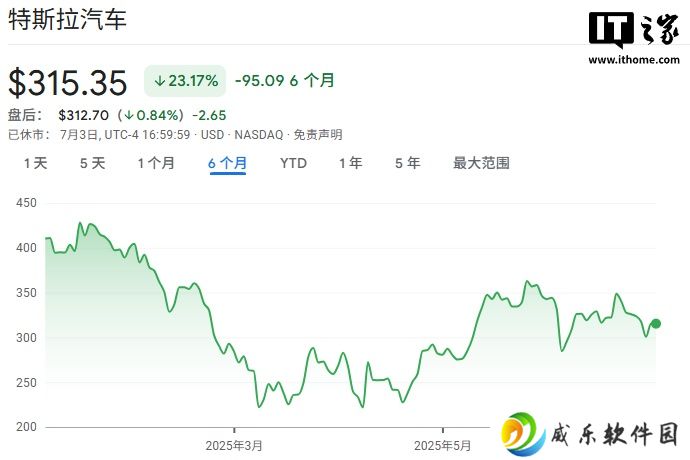The width and height of the screenshot is (690, 460).
Task: Click the 400 y-axis value
Action: click(26, 248)
